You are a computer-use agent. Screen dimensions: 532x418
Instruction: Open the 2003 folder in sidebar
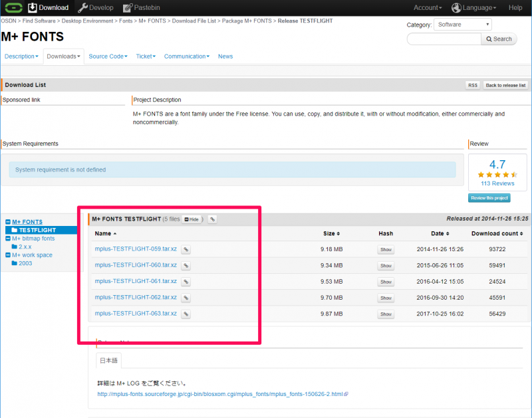point(25,263)
